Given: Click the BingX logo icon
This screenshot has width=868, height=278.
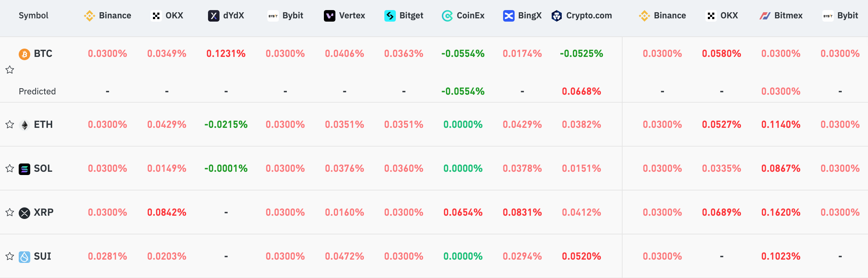Looking at the screenshot, I should (508, 16).
